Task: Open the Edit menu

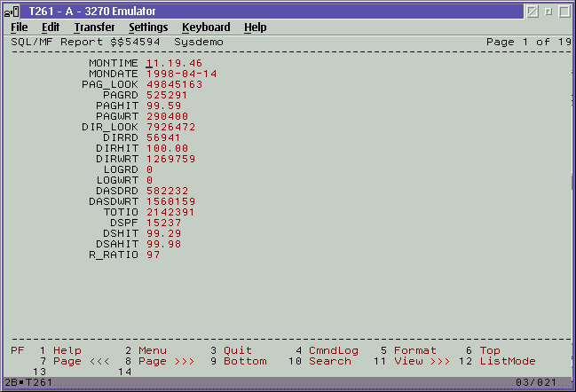Action: pos(51,27)
